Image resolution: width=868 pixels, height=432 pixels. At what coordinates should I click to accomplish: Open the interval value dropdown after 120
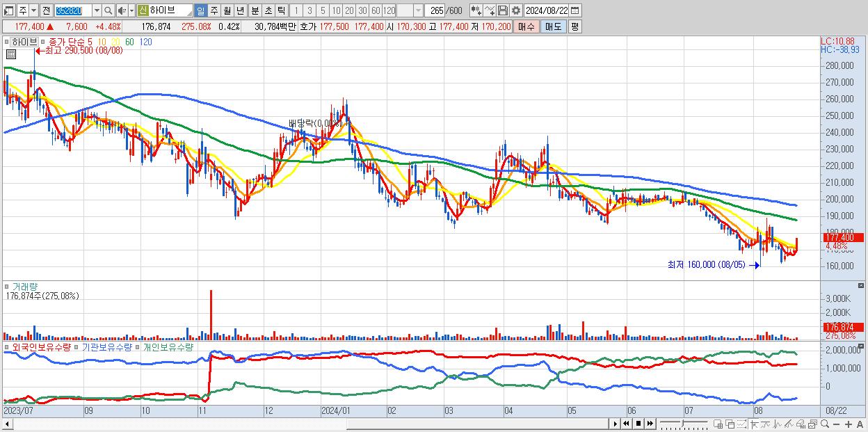(x=418, y=10)
